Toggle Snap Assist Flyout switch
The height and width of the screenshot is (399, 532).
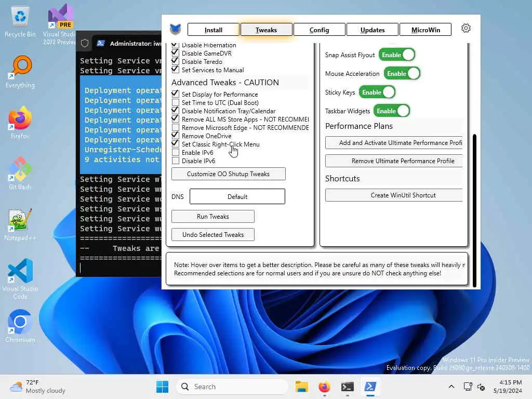pos(396,55)
